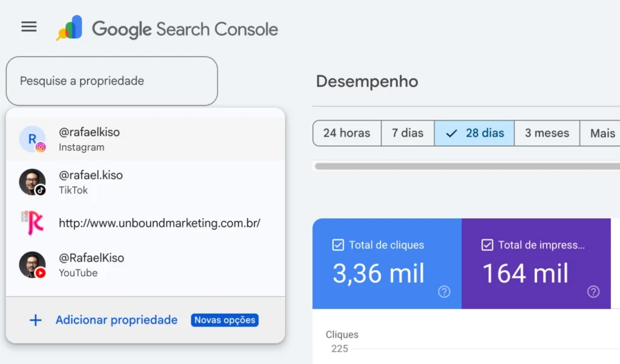Image resolution: width=620 pixels, height=364 pixels.
Task: Click the unboundmarketing site favicon
Action: coord(33,223)
